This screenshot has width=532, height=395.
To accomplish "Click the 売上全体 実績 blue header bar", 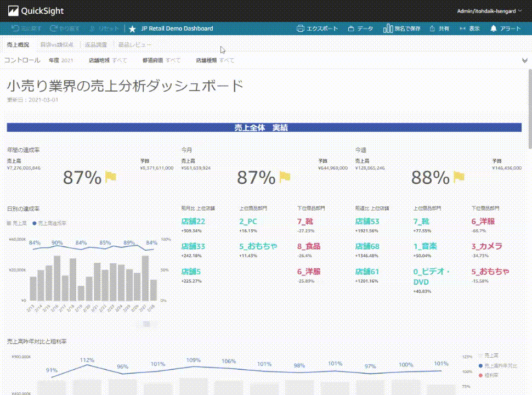I will pos(264,127).
